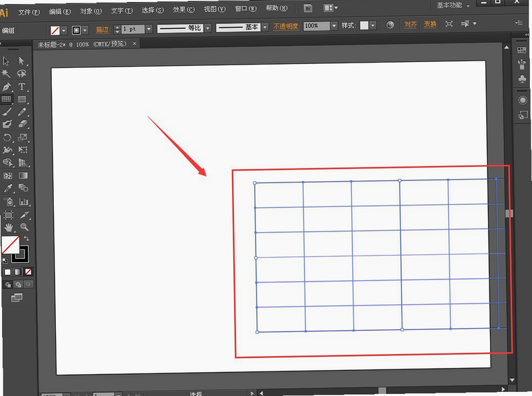Open the stroke weight dropdown

pos(148,29)
